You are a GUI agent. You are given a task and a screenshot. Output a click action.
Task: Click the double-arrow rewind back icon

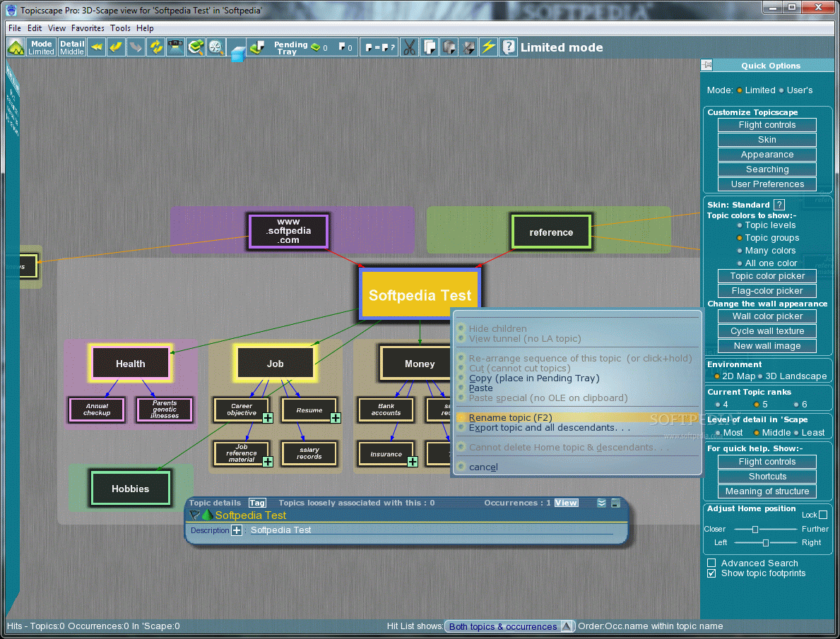point(97,48)
